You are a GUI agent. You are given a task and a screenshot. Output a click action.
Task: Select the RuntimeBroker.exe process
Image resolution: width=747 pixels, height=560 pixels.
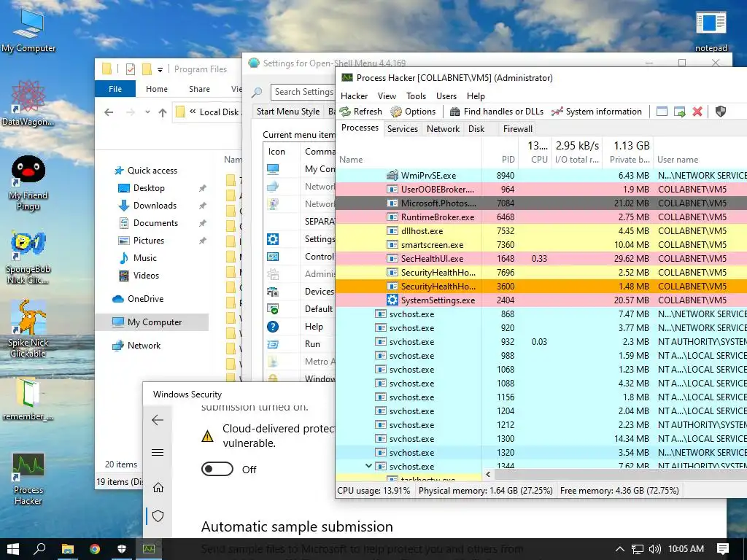541,217
